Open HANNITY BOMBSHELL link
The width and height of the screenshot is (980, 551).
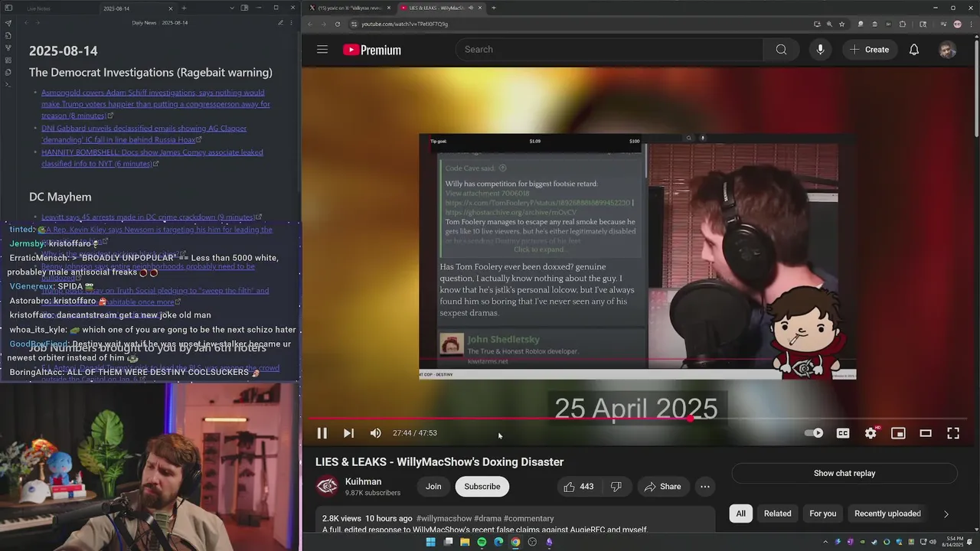click(x=152, y=158)
